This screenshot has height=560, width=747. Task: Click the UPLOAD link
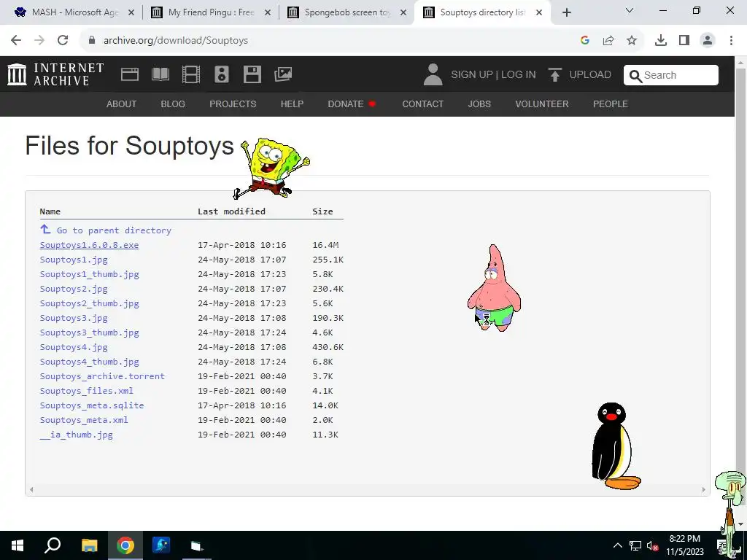(x=589, y=75)
